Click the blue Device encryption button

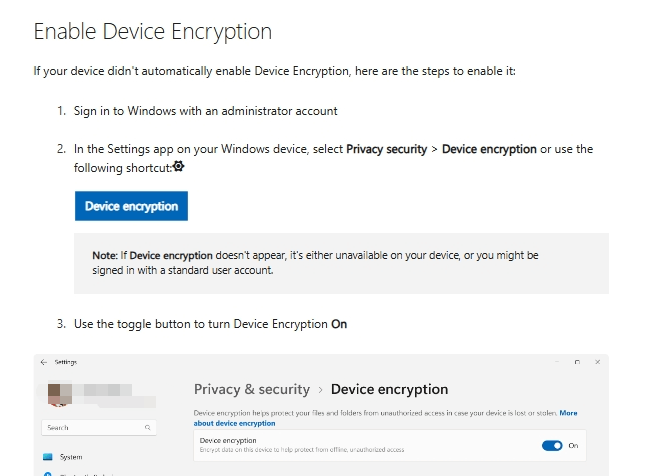click(x=131, y=206)
